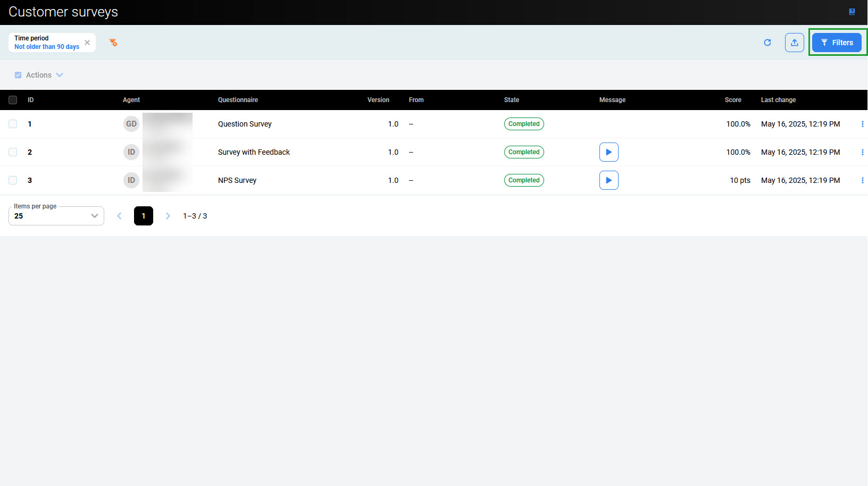Viewport: 868px width, 486px height.
Task: Select checkbox for survey ID 3
Action: (13, 180)
